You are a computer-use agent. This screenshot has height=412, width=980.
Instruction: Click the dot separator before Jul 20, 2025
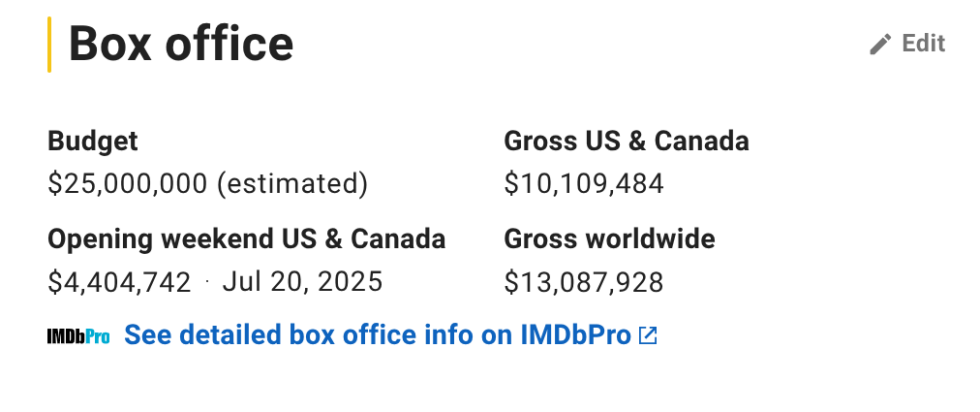(x=207, y=283)
